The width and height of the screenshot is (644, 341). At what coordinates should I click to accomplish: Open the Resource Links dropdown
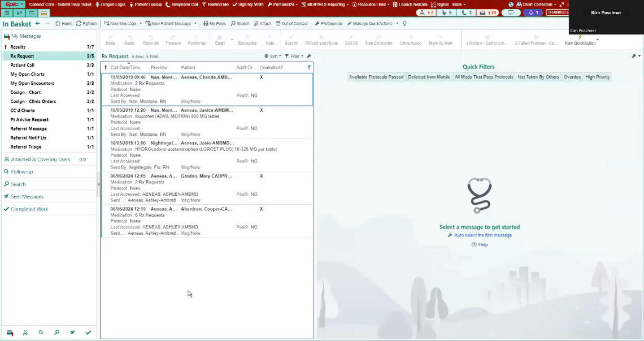tap(371, 5)
